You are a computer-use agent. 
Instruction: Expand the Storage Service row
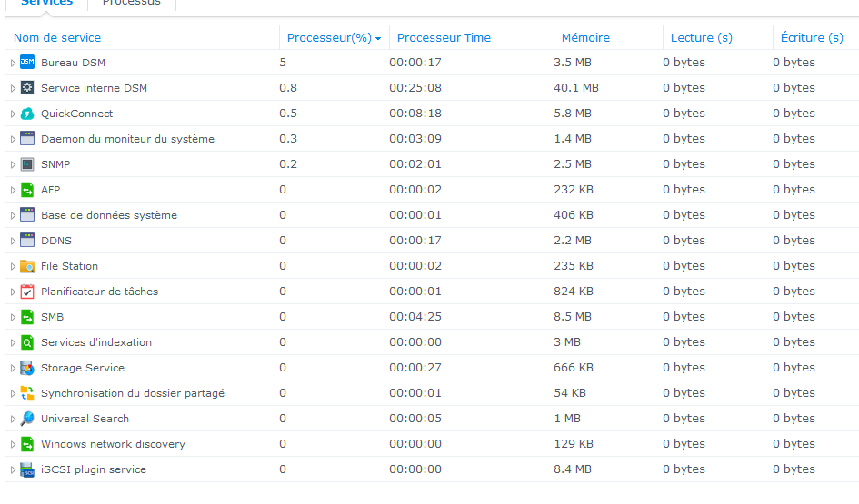(x=13, y=369)
